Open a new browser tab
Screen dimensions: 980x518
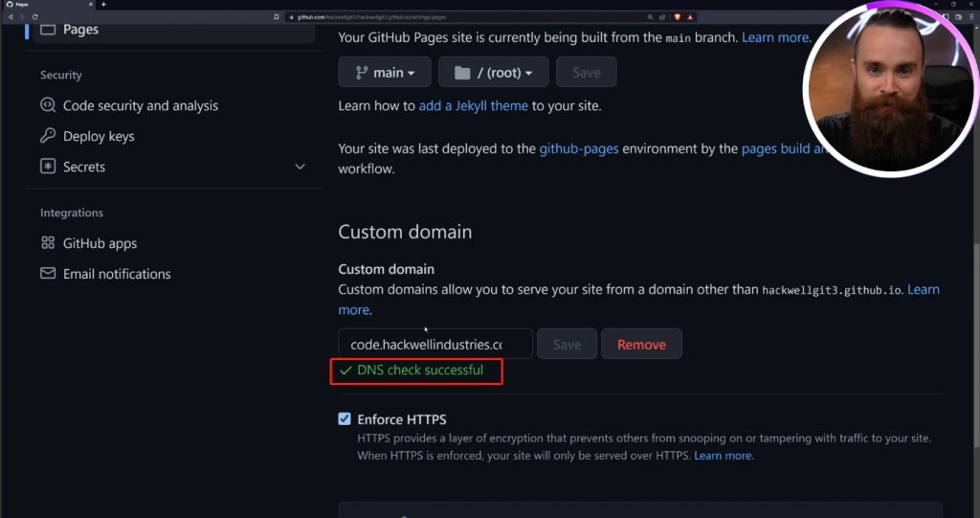pos(103,5)
